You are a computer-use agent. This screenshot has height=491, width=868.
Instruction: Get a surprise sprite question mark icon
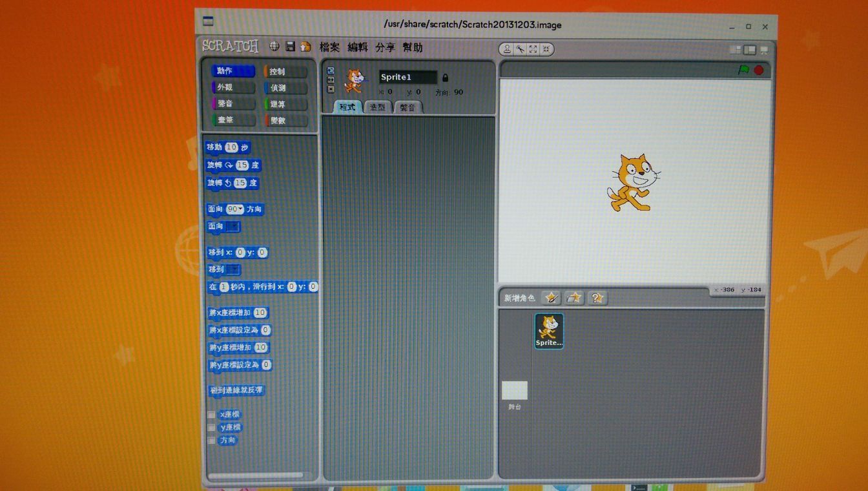click(597, 298)
